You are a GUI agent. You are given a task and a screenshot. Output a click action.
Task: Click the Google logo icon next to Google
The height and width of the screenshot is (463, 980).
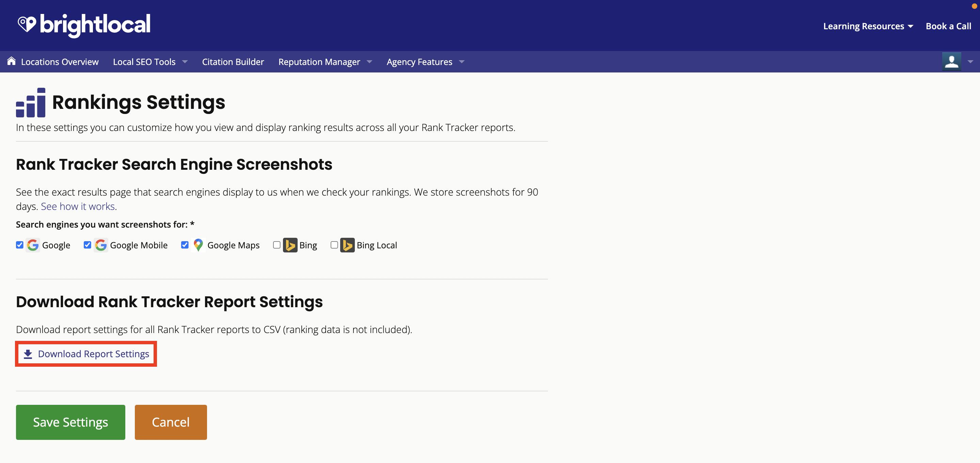33,245
